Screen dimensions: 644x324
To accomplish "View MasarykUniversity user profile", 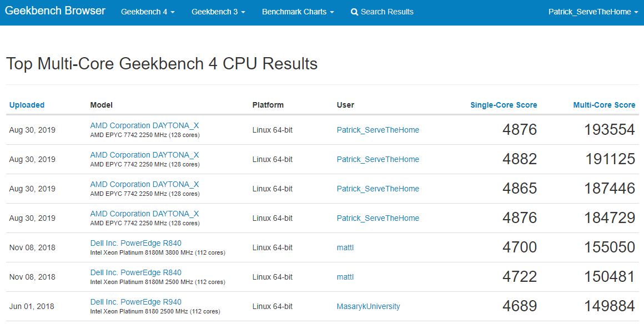I will click(368, 306).
